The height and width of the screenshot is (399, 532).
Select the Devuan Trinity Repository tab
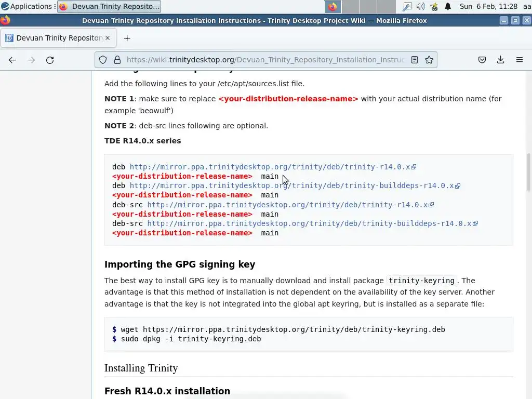pos(59,38)
